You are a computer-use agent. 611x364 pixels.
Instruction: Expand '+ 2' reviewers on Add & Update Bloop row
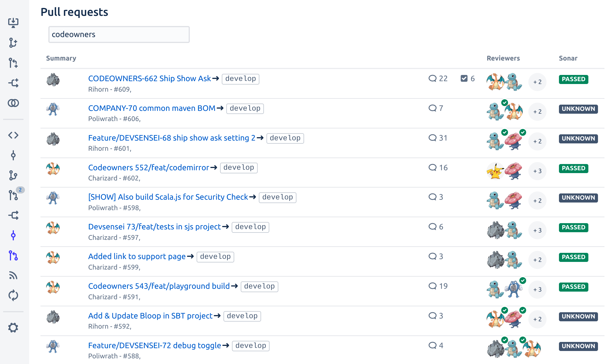[x=537, y=319]
